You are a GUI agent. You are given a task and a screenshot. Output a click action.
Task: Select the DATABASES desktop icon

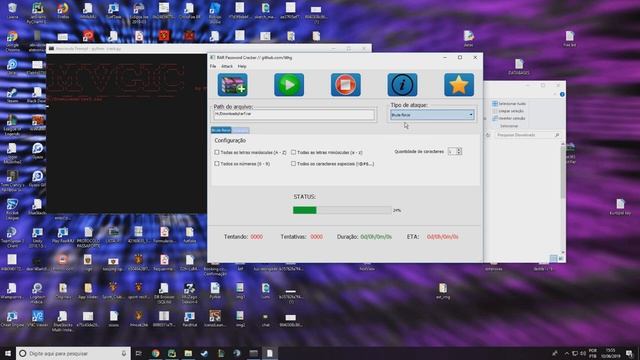click(x=519, y=67)
